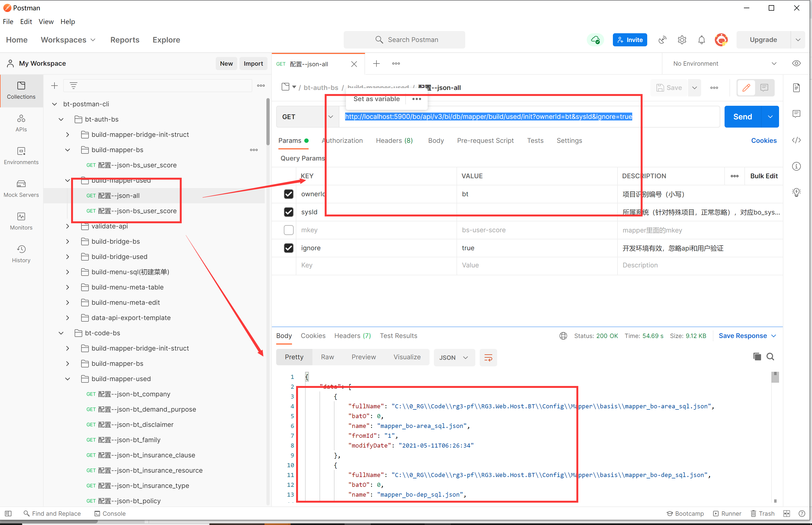Open the Environments sidebar panel
Screen dimensions: 812x525
[21, 156]
